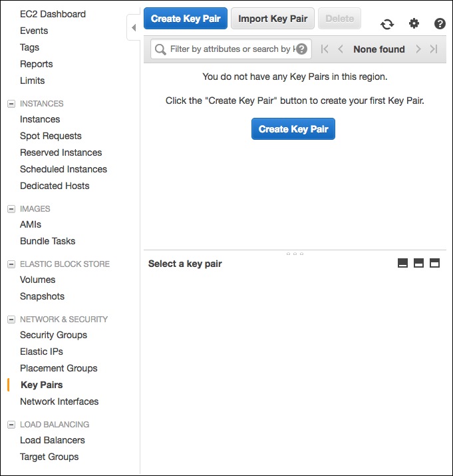Image resolution: width=453 pixels, height=476 pixels.
Task: Hide the navigation sidebar with the arrow
Action: click(134, 27)
